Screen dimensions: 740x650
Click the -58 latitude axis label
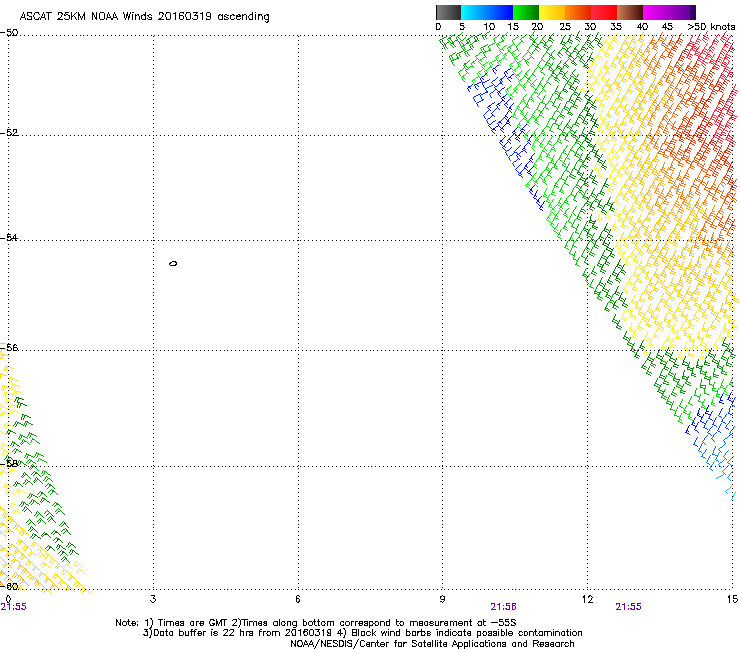(x=9, y=464)
